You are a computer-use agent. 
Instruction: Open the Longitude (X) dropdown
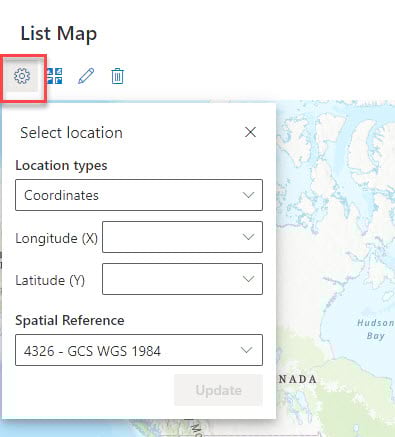click(182, 237)
